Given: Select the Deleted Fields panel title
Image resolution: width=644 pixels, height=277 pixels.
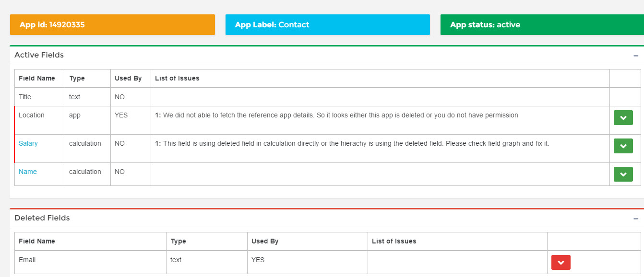Looking at the screenshot, I should (x=42, y=218).
